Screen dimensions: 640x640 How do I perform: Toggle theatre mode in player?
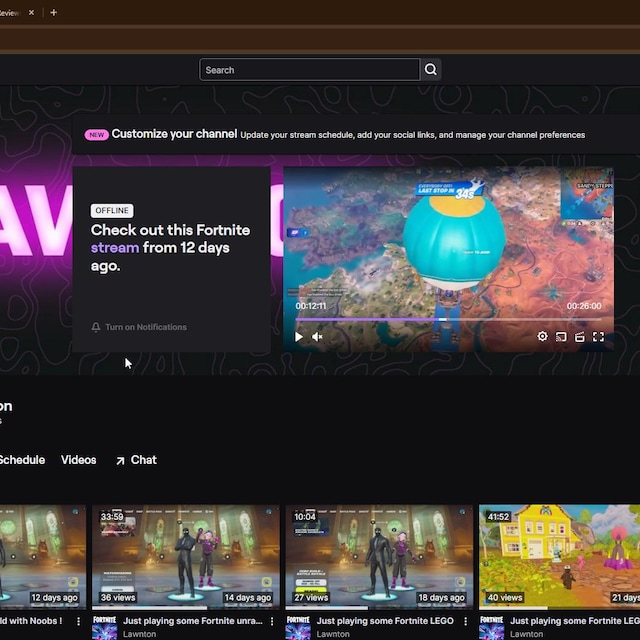tap(580, 337)
